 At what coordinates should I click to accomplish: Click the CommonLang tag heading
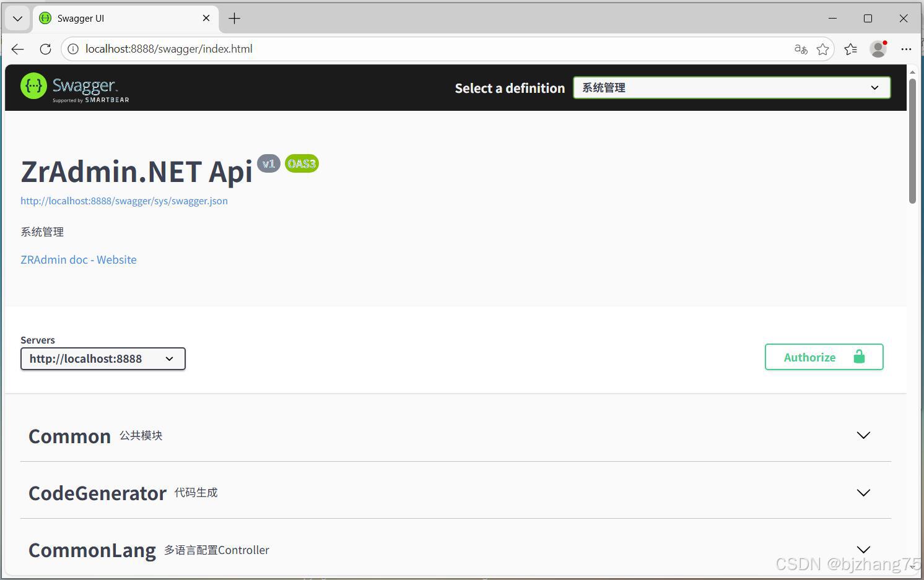[92, 550]
